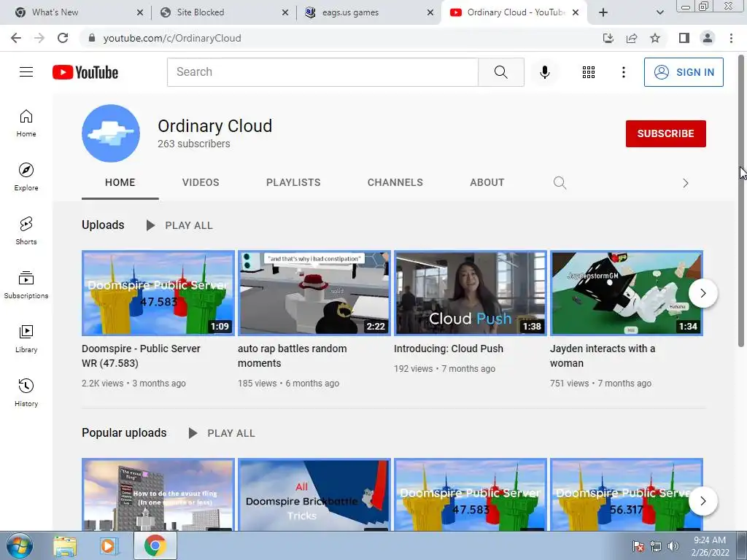The height and width of the screenshot is (560, 747).
Task: Open YouTube settings three-dot menu
Action: (x=623, y=72)
